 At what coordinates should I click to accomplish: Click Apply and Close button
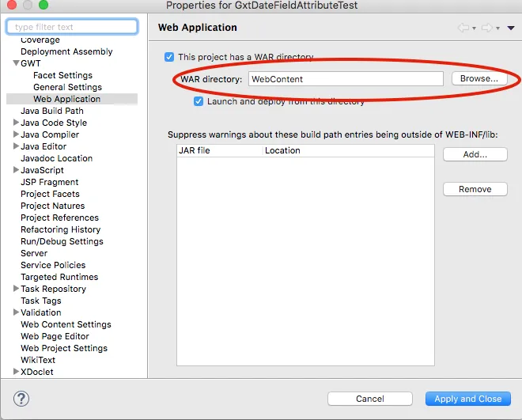pyautogui.click(x=467, y=399)
